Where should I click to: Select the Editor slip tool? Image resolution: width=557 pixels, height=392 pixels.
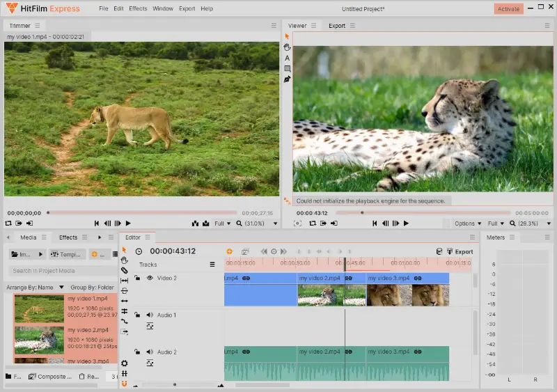(125, 281)
